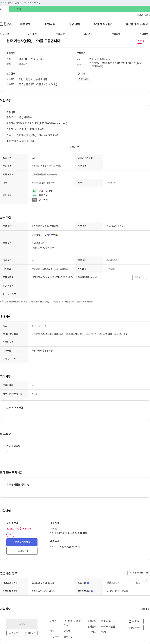Open the 고용24 site logo
This screenshot has height=644, width=150.
[x=6, y=24]
